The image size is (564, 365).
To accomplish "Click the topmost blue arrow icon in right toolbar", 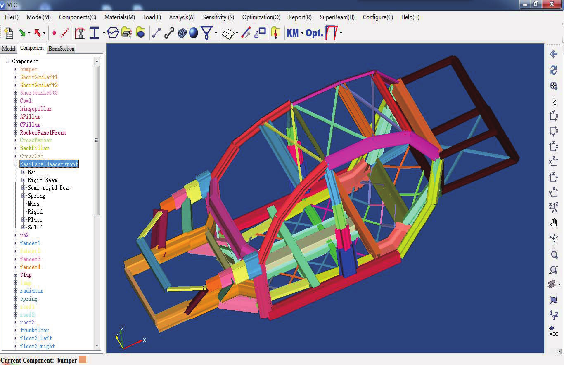I will [x=554, y=54].
